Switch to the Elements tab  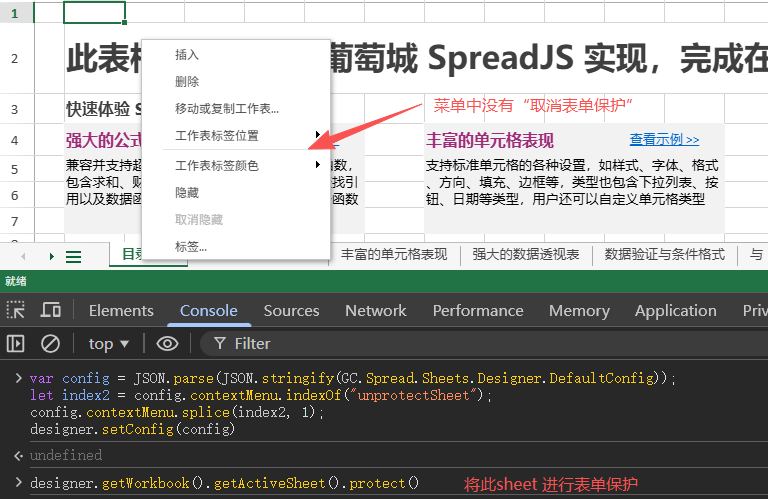pos(121,310)
